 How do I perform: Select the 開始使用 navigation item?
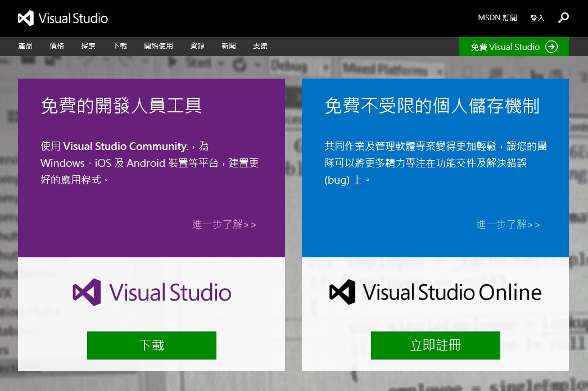point(159,46)
